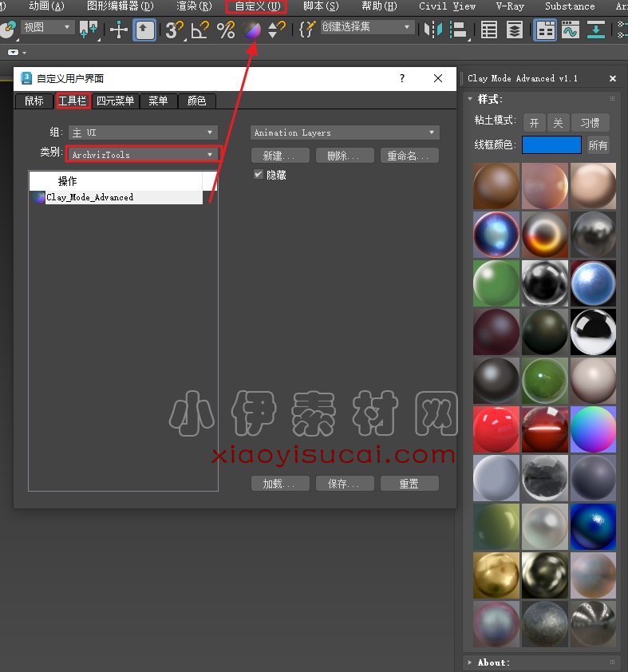
Task: Turn clay mode on with 开
Action: pos(534,122)
